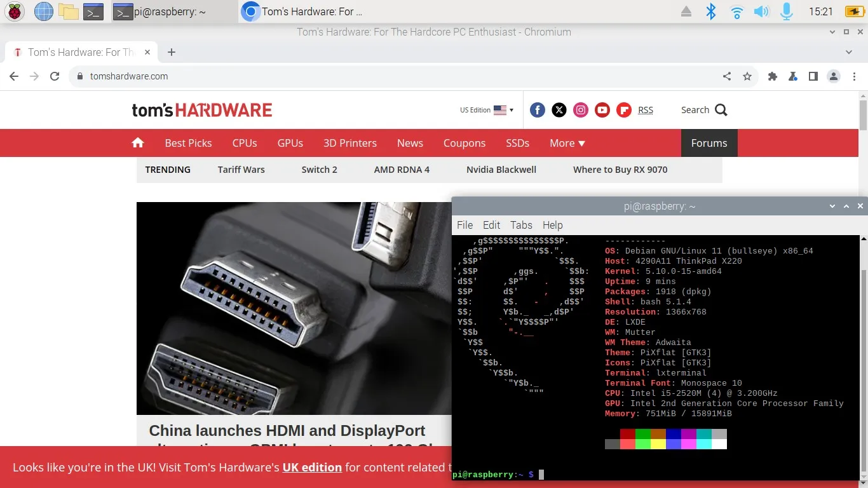Close the Tom's Hardware browser tab

(x=147, y=52)
